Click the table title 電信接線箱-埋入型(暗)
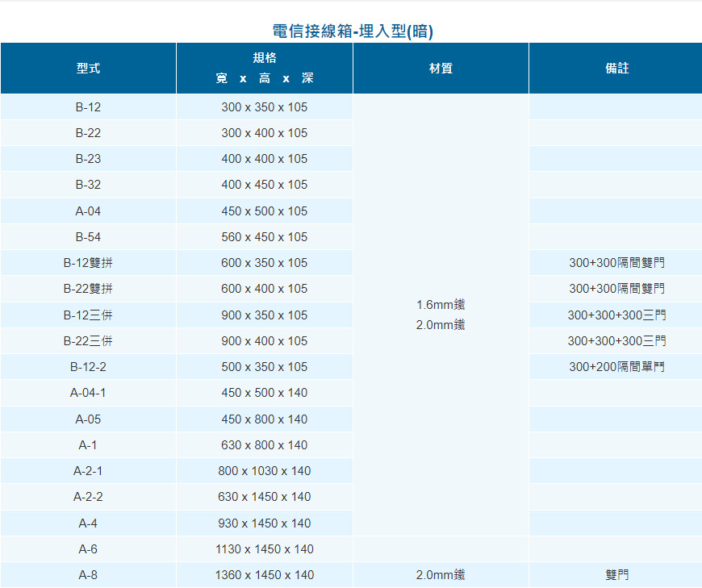The width and height of the screenshot is (702, 588). 353,31
